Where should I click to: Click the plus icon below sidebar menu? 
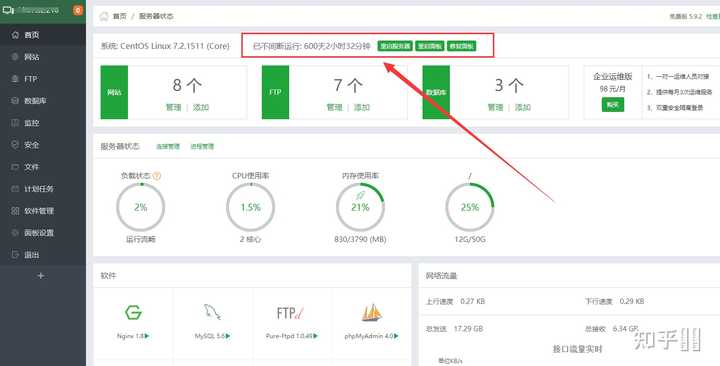pos(41,276)
